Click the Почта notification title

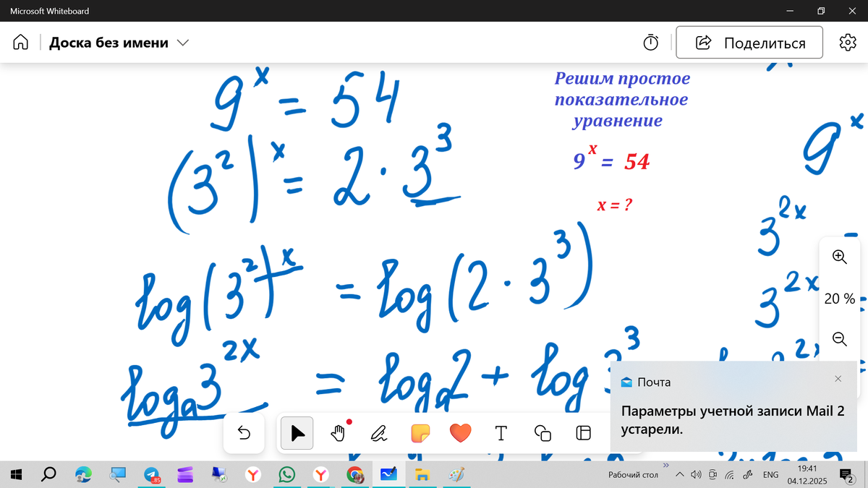tap(654, 382)
